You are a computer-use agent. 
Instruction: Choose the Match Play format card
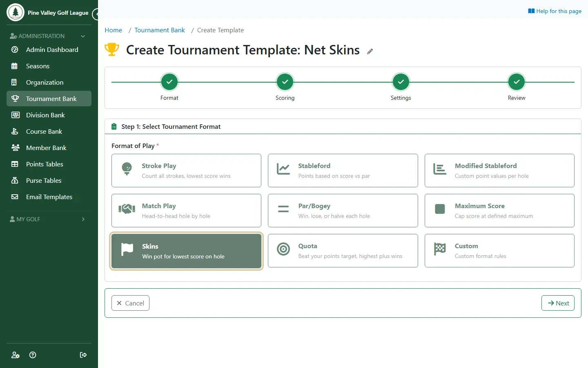click(186, 211)
